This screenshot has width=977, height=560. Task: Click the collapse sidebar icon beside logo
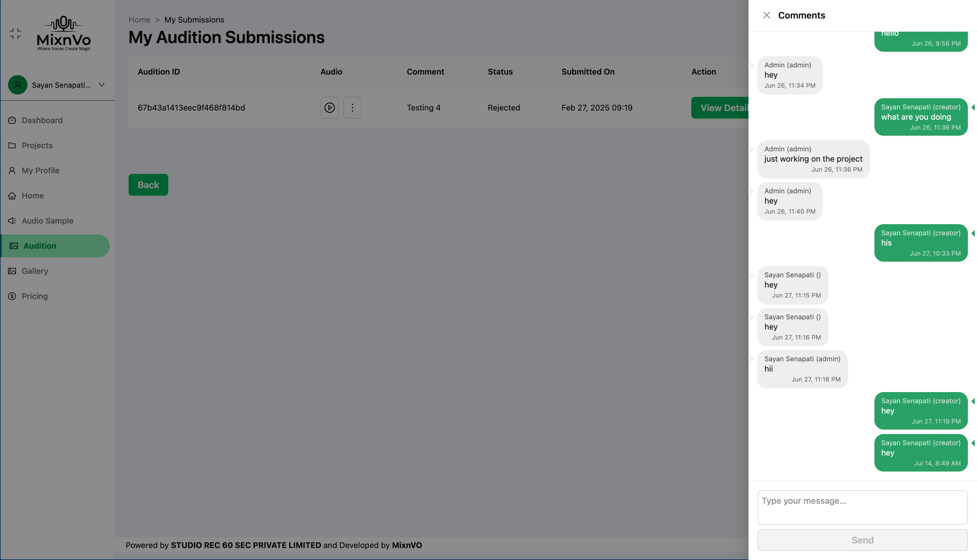(x=15, y=34)
